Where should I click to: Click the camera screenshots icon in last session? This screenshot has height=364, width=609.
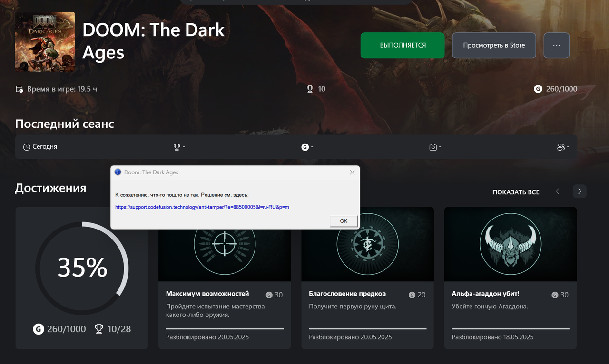coord(433,147)
